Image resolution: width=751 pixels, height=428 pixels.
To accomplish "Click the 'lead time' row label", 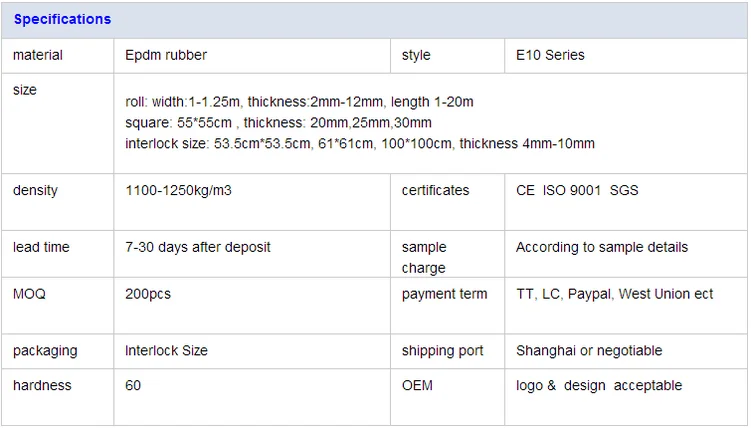I will pyautogui.click(x=41, y=247).
